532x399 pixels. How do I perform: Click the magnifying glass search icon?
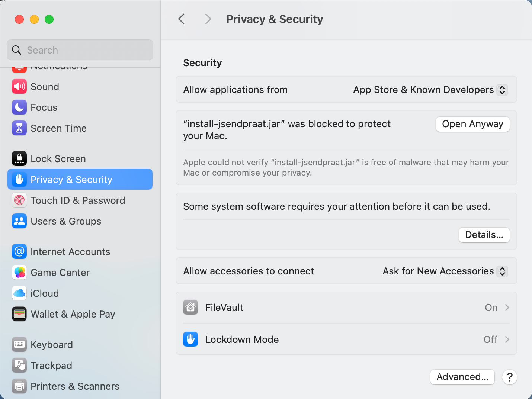point(17,50)
